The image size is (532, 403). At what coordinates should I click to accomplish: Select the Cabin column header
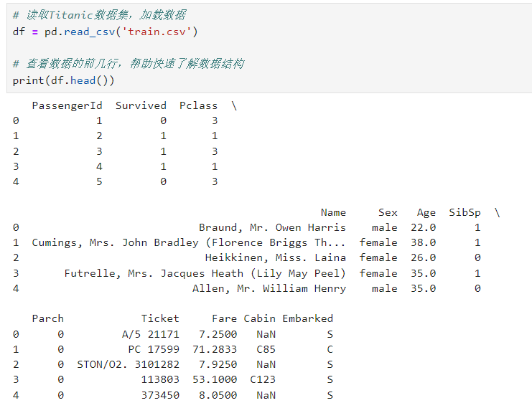(x=260, y=318)
